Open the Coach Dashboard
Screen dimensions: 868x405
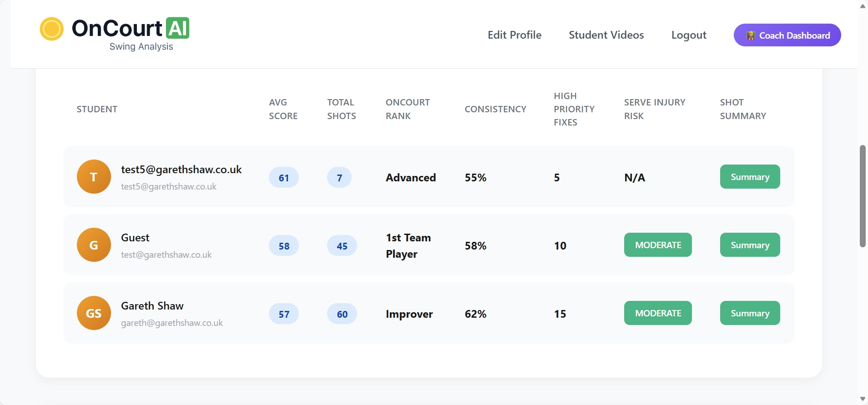tap(787, 35)
